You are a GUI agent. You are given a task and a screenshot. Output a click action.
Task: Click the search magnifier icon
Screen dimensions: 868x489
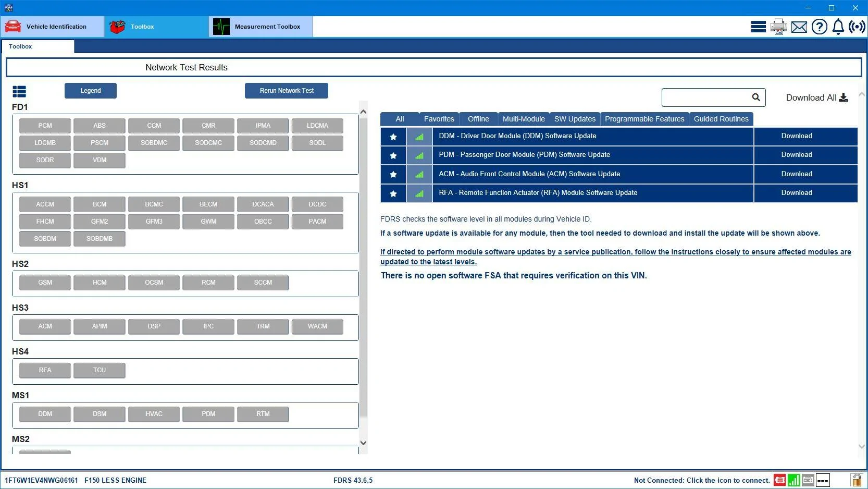(x=756, y=97)
